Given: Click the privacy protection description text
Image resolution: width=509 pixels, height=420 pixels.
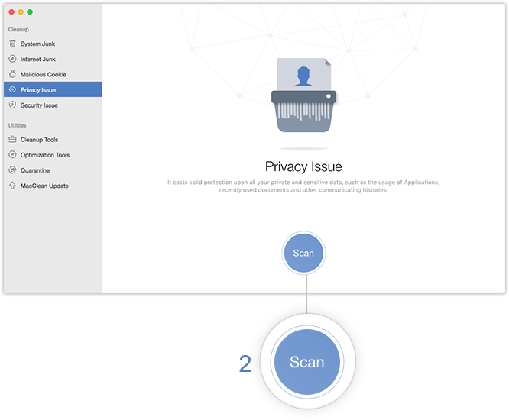Looking at the screenshot, I should tap(303, 186).
